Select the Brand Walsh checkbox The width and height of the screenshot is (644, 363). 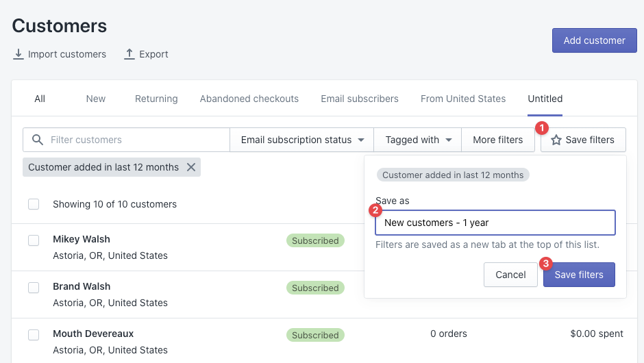pos(34,288)
